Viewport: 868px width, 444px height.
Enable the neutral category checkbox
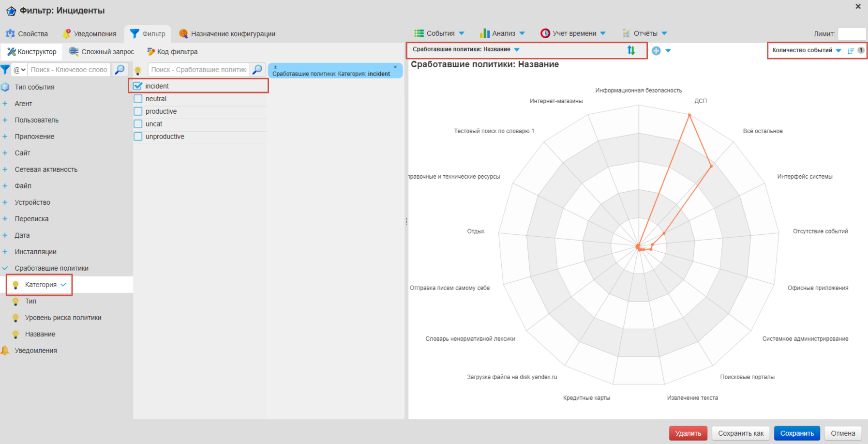tap(138, 99)
